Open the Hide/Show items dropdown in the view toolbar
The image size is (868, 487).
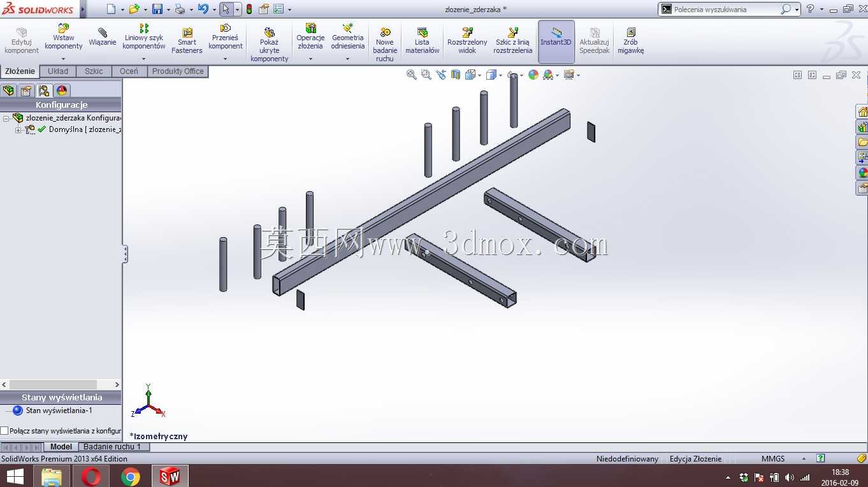(521, 75)
